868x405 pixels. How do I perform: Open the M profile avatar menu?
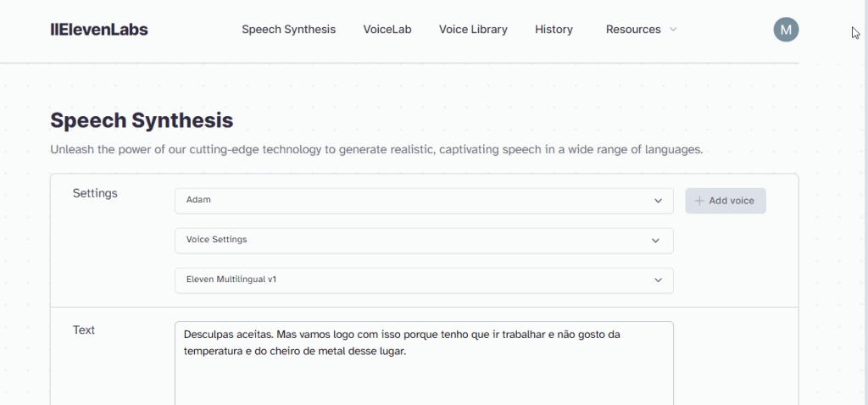(x=786, y=30)
